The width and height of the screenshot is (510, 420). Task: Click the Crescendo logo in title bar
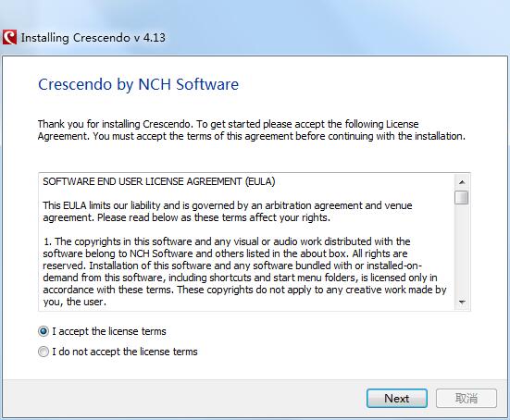coord(9,37)
